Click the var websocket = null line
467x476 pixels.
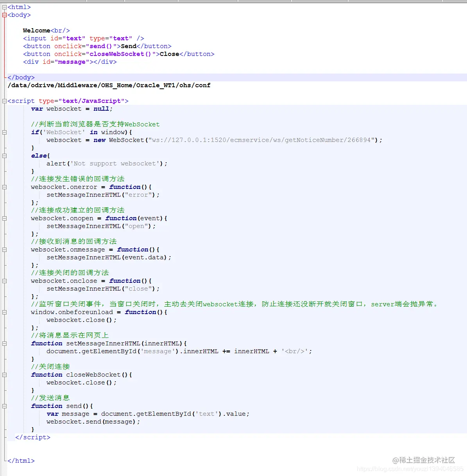pos(72,109)
